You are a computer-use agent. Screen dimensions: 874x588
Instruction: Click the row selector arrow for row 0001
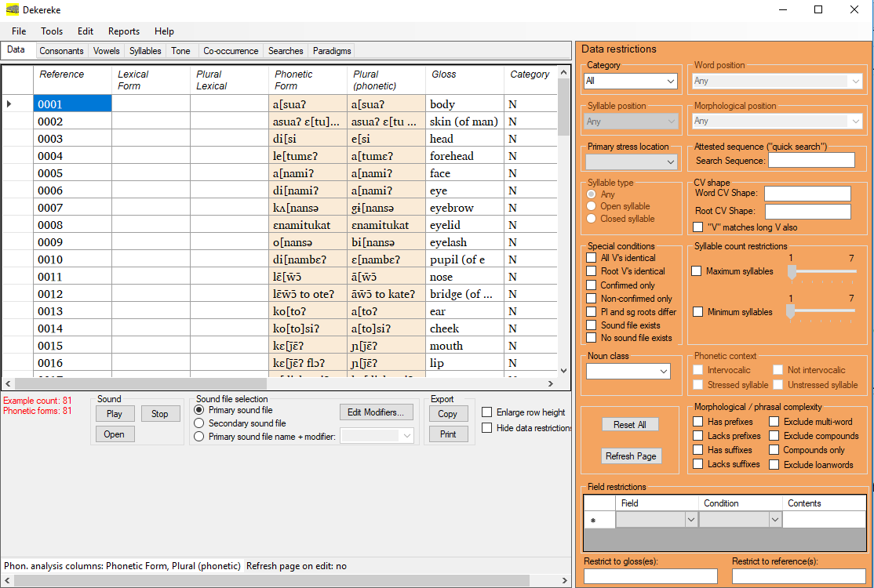[x=9, y=103]
